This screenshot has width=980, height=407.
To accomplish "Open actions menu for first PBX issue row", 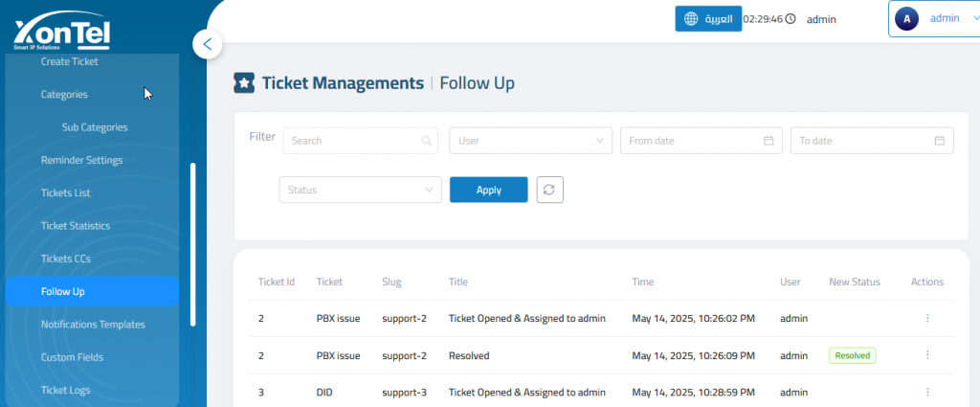I will click(926, 318).
